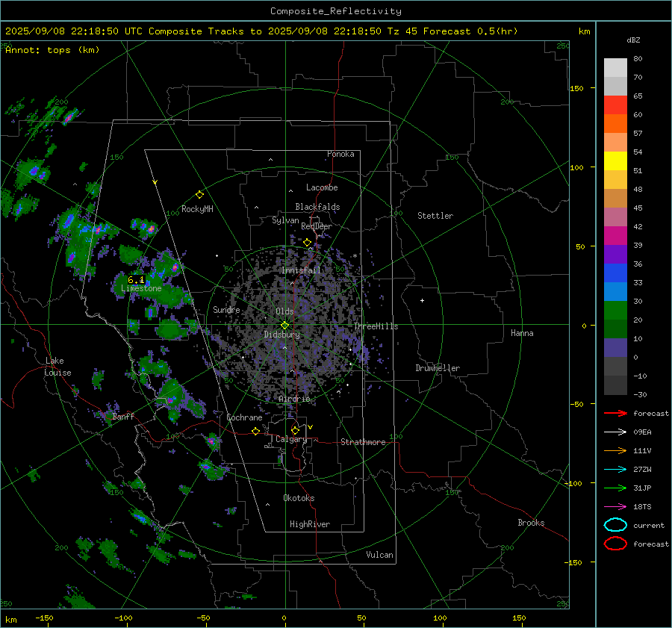
Task: Click the Didsbury label
Action: pyautogui.click(x=282, y=335)
